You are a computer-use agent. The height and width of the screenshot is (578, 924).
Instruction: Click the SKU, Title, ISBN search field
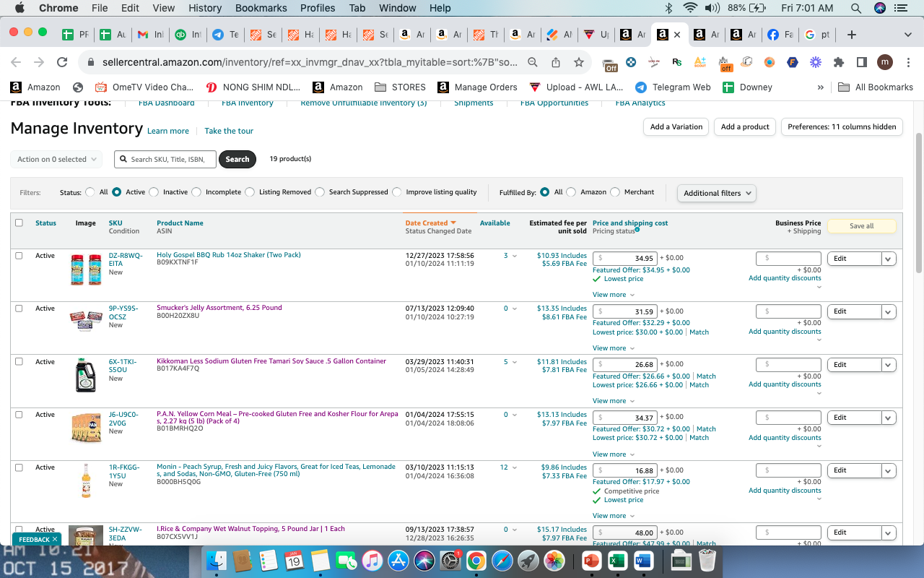pyautogui.click(x=165, y=159)
